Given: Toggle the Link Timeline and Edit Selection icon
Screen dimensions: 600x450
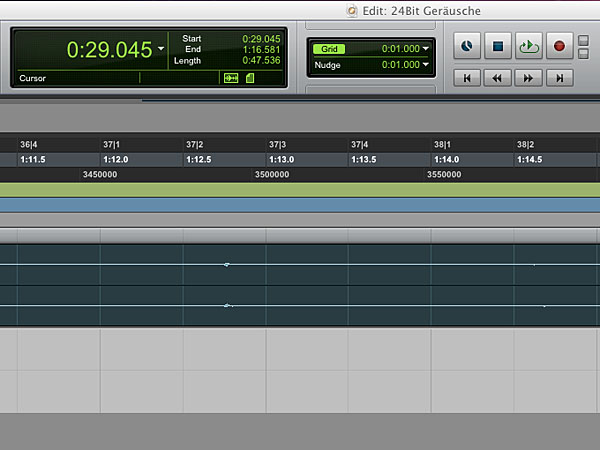Looking at the screenshot, I should click(x=231, y=78).
